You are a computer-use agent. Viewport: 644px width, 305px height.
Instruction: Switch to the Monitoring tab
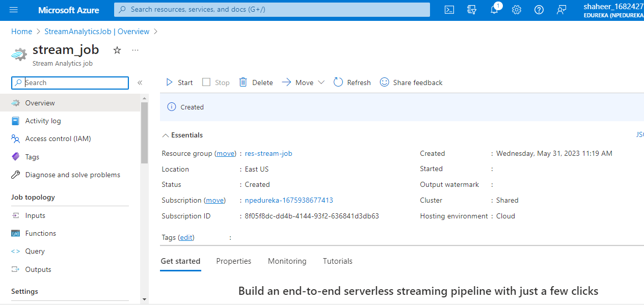[287, 261]
